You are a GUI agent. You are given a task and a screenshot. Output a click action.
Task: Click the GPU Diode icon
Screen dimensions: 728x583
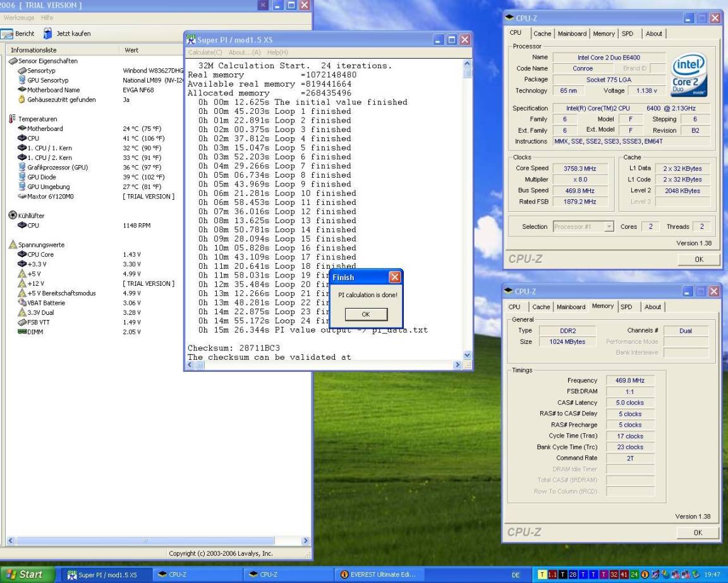22,176
